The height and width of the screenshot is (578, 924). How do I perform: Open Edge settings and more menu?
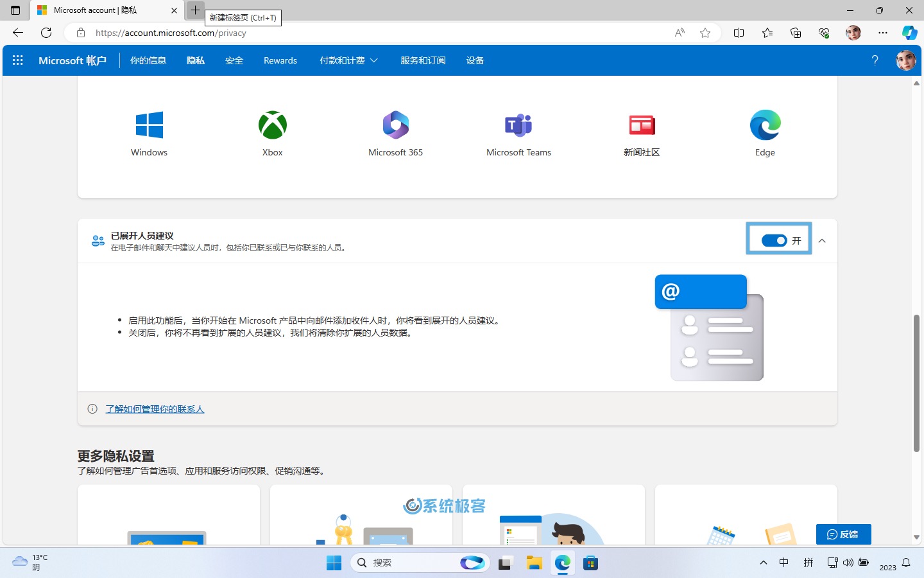883,33
